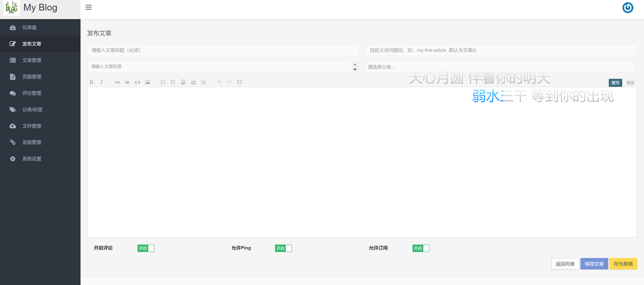Toggle fullscreen mode for the editor
Viewport: 644px width, 285px height.
pos(239,82)
